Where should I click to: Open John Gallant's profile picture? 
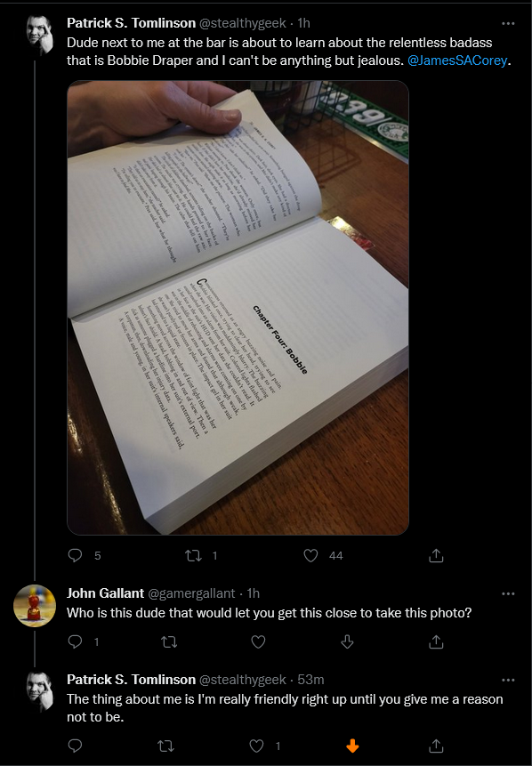click(x=34, y=606)
